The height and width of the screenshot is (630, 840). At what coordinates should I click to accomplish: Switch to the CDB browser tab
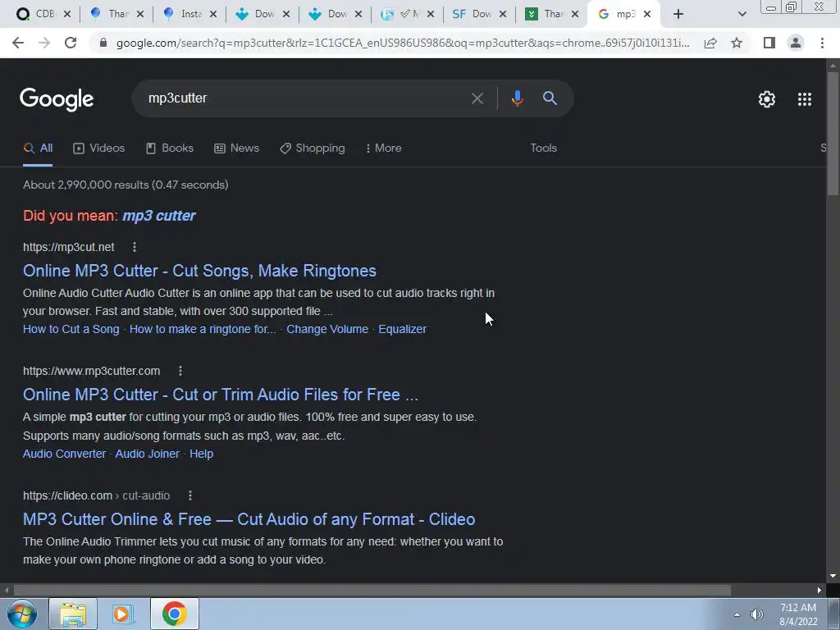pyautogui.click(x=37, y=14)
